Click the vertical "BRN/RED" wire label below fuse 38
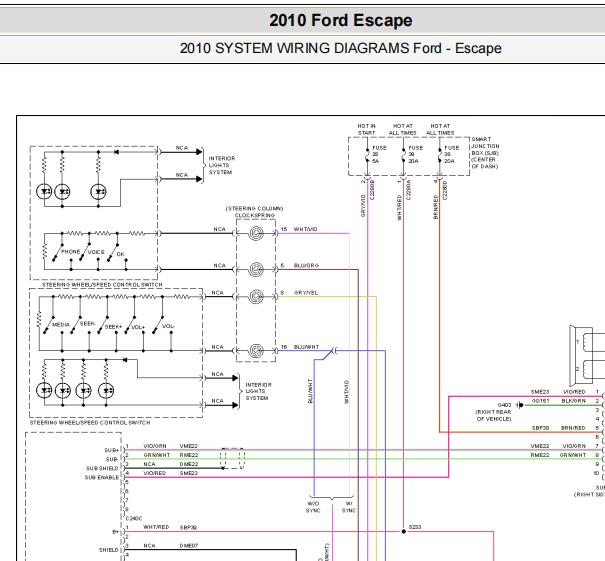This screenshot has height=561, width=605. click(436, 207)
